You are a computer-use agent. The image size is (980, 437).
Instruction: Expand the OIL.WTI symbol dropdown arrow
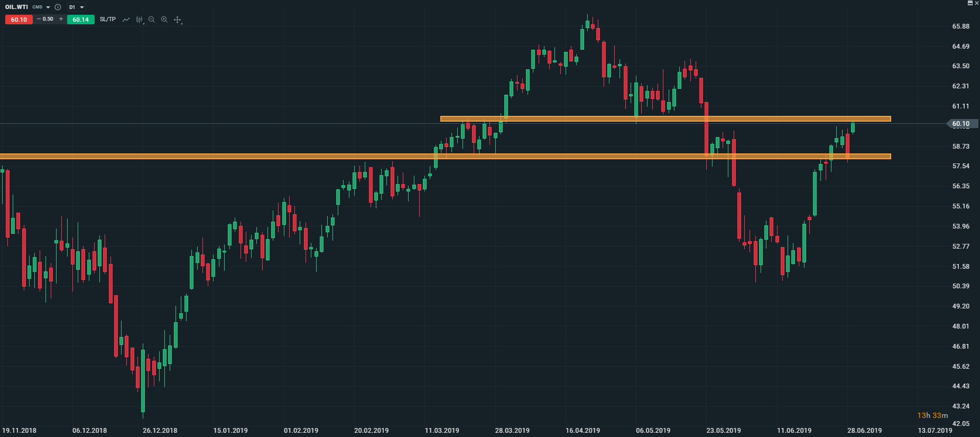pos(48,7)
